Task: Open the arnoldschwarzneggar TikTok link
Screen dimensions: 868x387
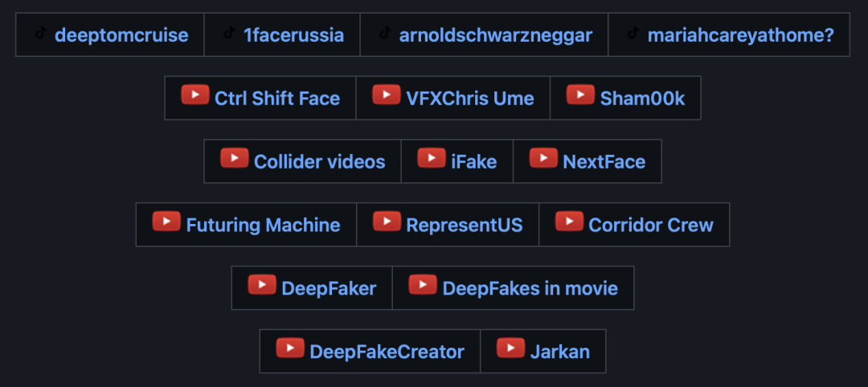Action: [495, 35]
